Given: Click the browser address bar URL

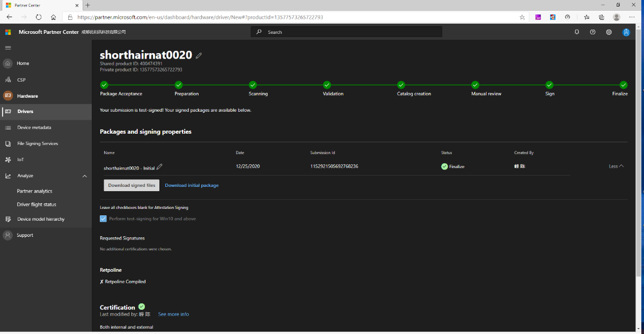Looking at the screenshot, I should click(x=200, y=17).
